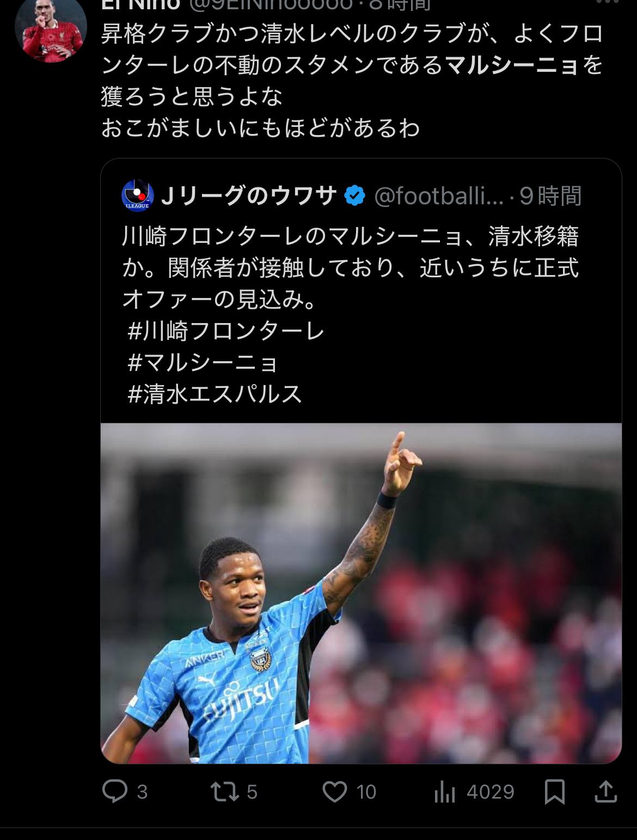Open the quoted tweet's 9時間 timestamp

tap(550, 196)
